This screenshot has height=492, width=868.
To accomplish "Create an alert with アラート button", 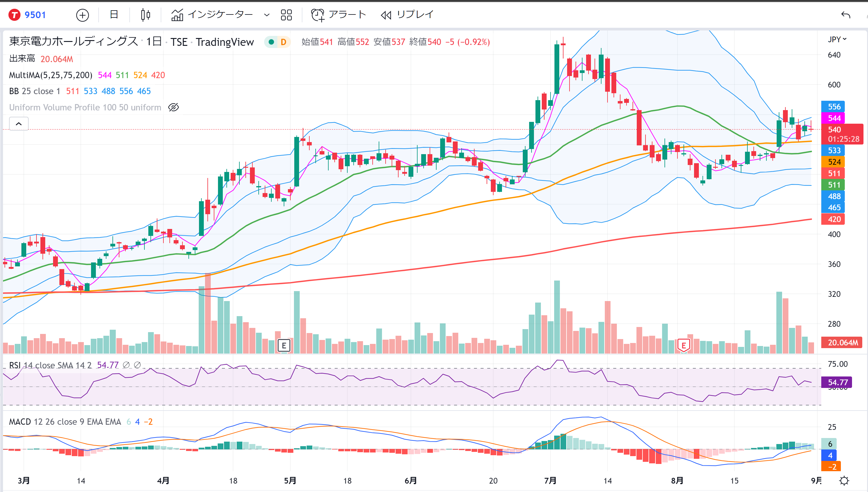I will click(x=338, y=14).
